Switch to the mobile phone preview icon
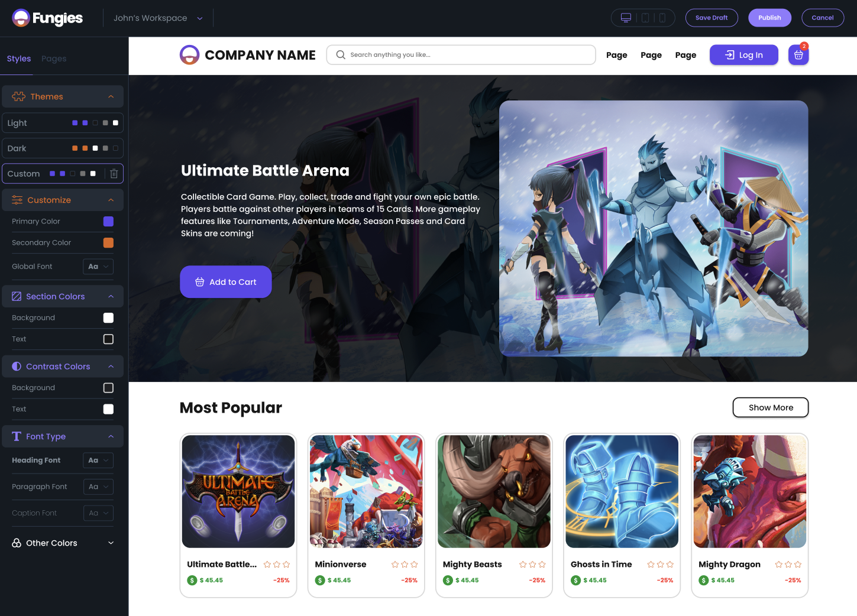The height and width of the screenshot is (616, 857). (662, 18)
